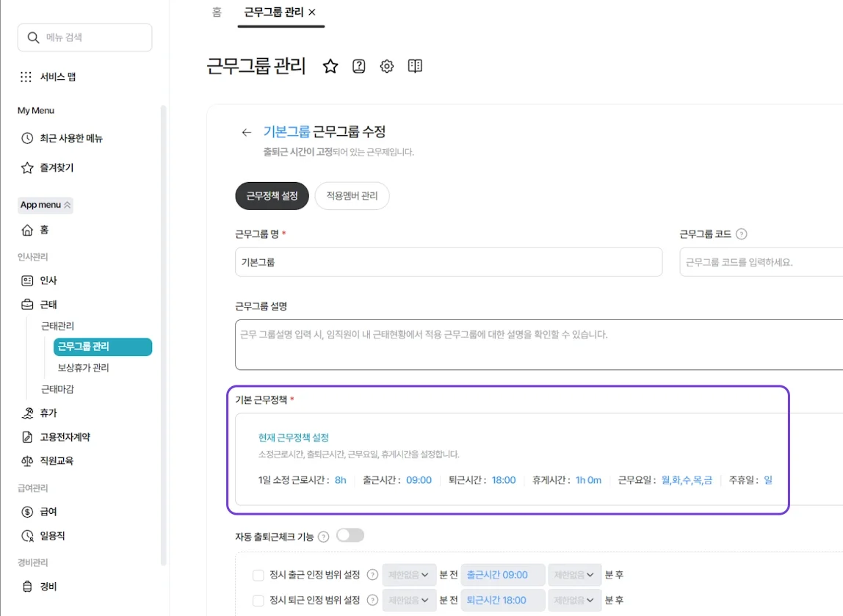Open the settings gear beside the page title
843x616 pixels.
386,66
